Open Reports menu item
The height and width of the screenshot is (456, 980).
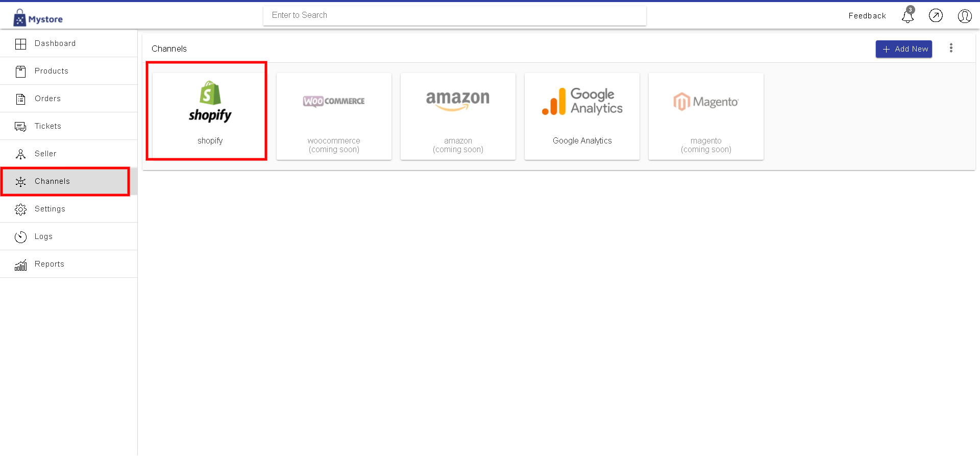point(69,264)
